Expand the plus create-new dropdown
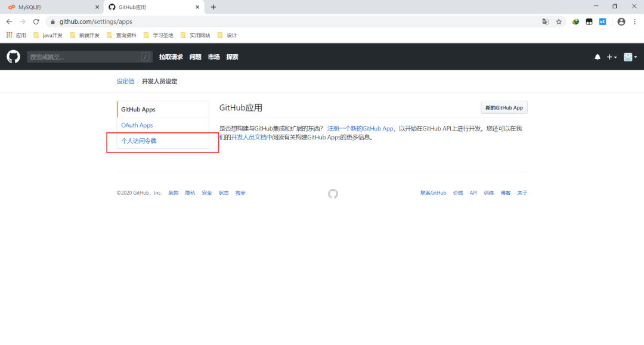 tap(612, 57)
